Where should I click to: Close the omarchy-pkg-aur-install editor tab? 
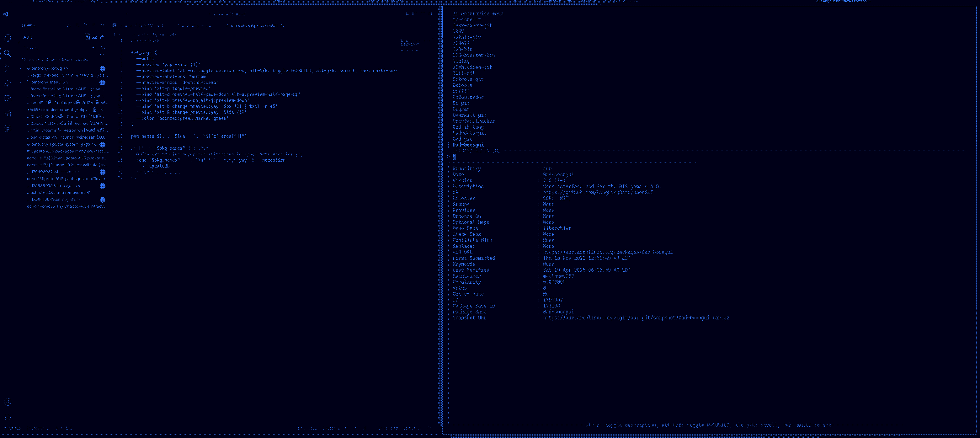tap(282, 25)
